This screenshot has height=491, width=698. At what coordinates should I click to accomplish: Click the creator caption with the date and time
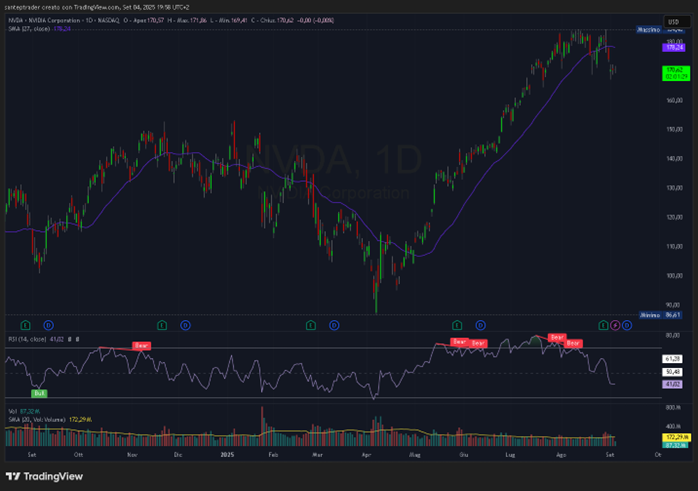[97, 7]
